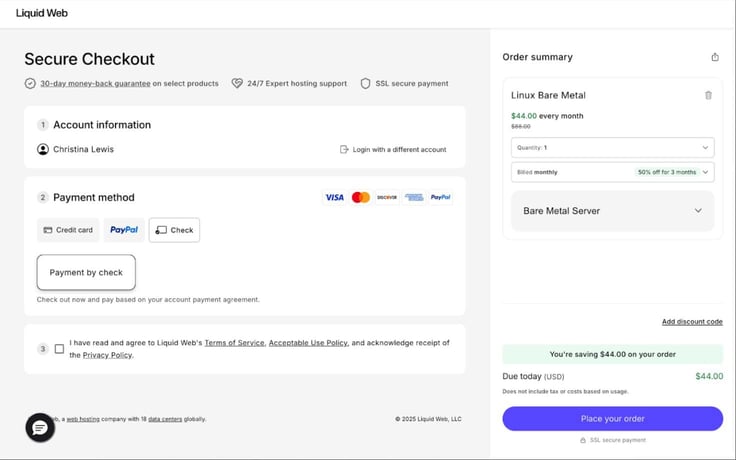The image size is (736, 460).
Task: Click the web hosting footer link
Action: coord(83,419)
